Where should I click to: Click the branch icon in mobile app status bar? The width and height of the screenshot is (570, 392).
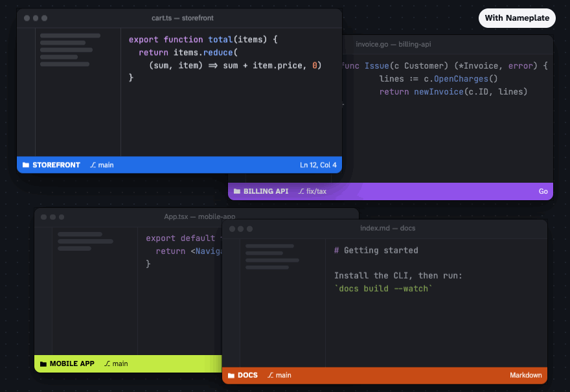108,363
